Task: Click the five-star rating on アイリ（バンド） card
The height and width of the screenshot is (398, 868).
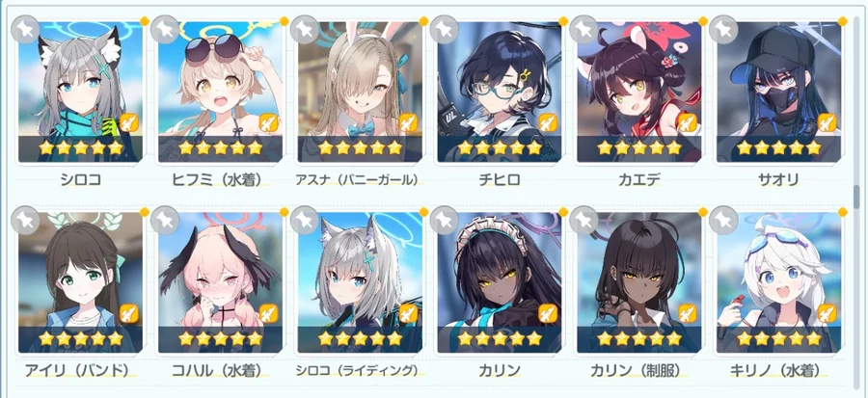Action: [x=80, y=338]
